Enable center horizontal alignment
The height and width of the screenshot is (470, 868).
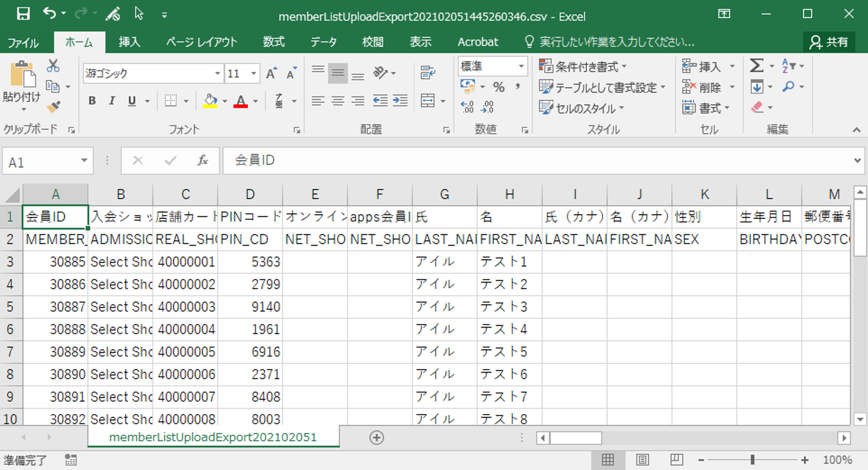[338, 101]
